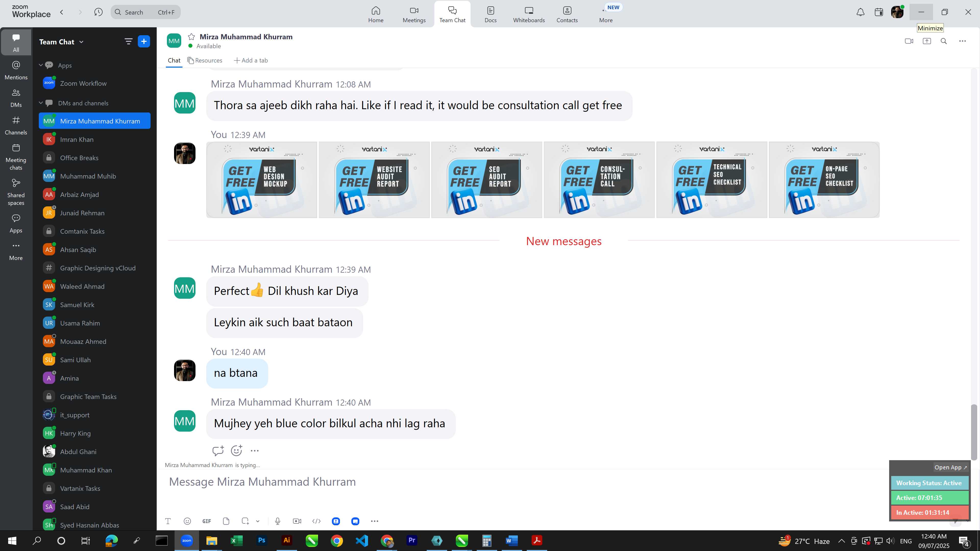The height and width of the screenshot is (551, 980).
Task: Open Shared spaces in the sidebar
Action: pos(16,192)
